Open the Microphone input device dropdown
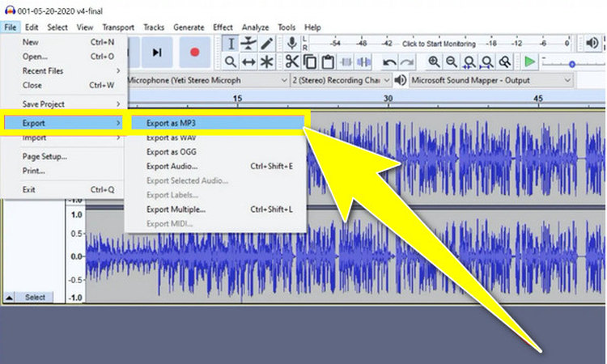 [207, 80]
